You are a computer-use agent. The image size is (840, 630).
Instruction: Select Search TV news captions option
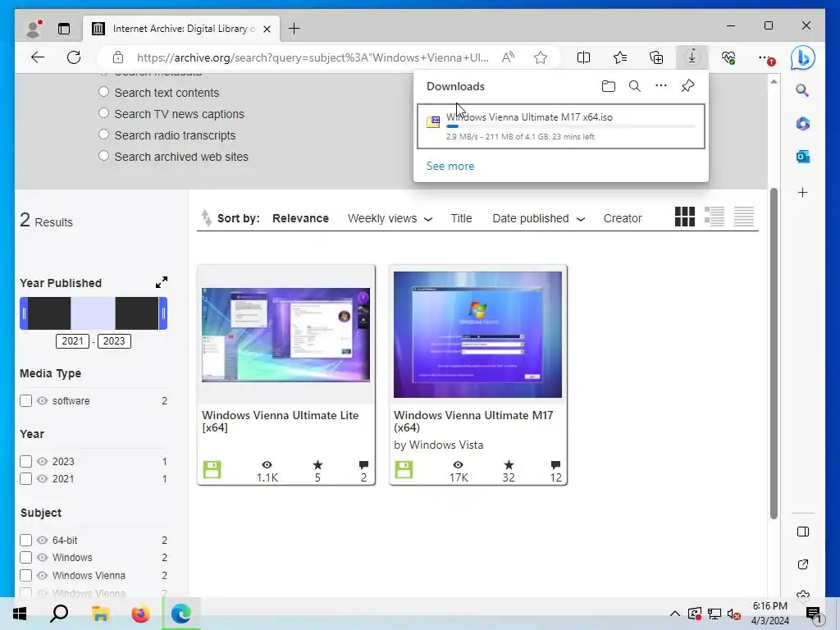coord(104,113)
